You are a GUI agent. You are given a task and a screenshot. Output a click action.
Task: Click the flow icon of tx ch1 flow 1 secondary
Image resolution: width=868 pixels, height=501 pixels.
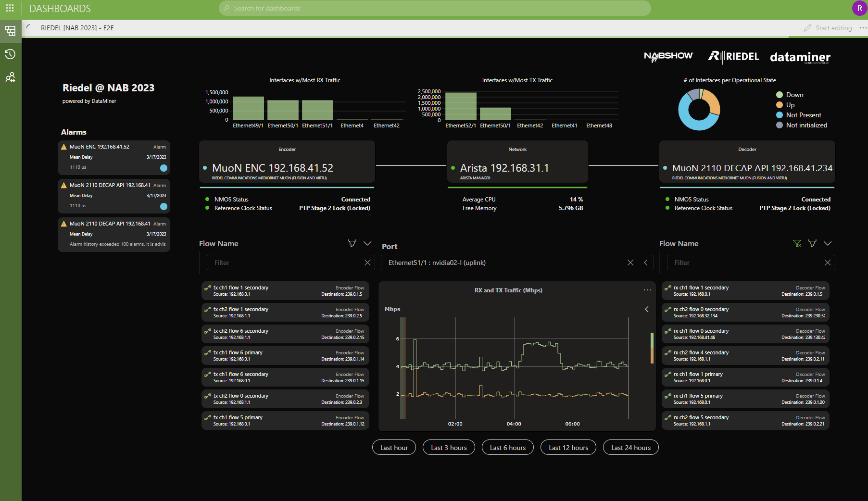tap(208, 288)
